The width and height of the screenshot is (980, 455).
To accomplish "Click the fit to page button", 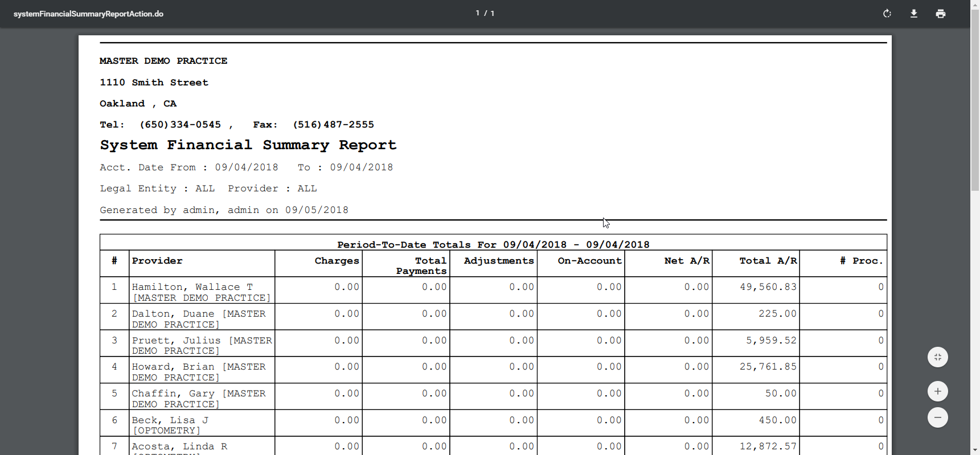I will pyautogui.click(x=937, y=357).
